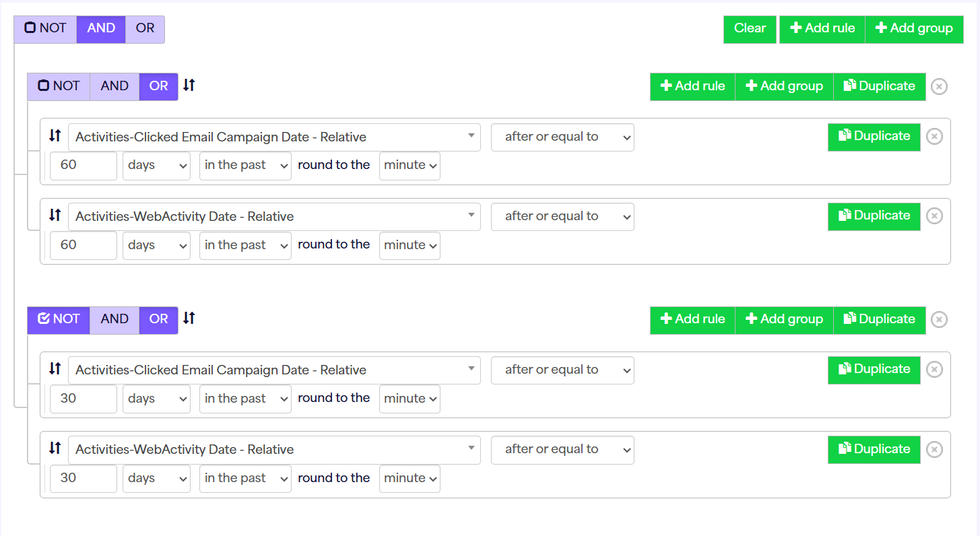Open the 'after or equal to' operator dropdown in the 30-day WebActivity rule
The height and width of the screenshot is (536, 980).
click(562, 450)
